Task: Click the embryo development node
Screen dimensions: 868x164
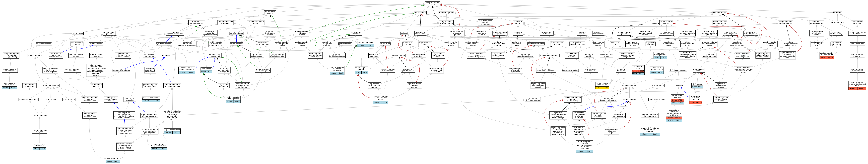Action: coord(44,44)
